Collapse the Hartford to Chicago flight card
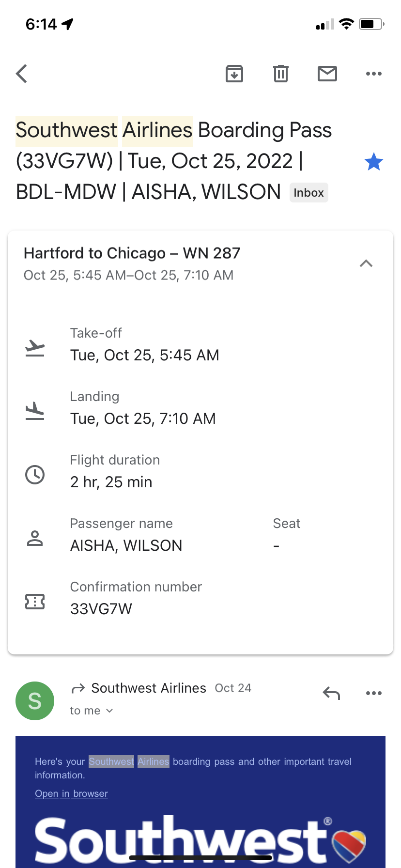This screenshot has width=401, height=868. pos(366,263)
